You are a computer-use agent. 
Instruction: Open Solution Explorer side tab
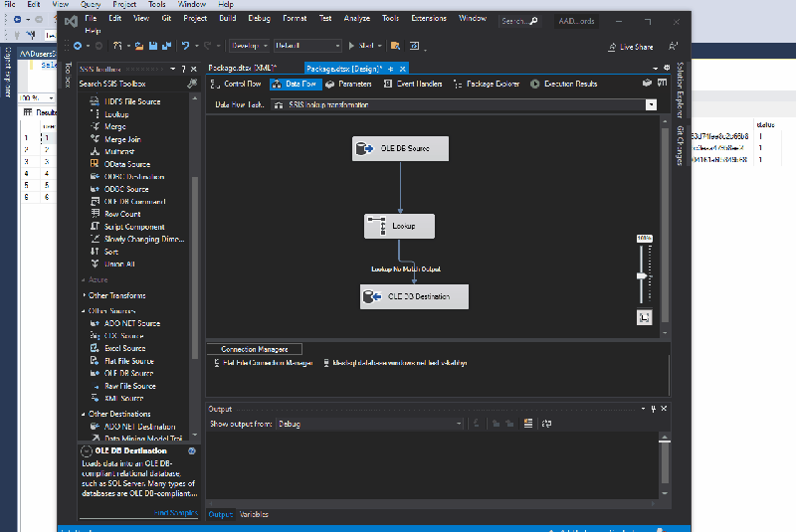point(681,90)
